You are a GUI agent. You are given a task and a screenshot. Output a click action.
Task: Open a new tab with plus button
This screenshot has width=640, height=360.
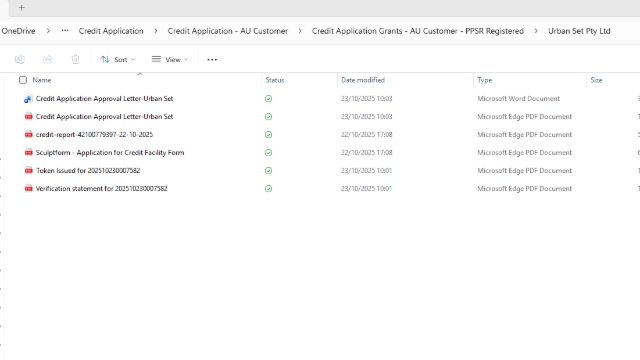(22, 8)
